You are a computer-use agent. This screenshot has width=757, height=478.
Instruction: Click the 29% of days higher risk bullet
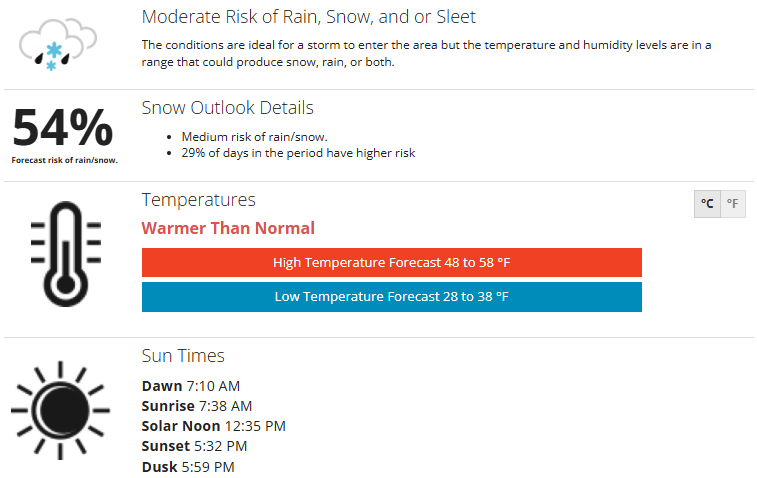tap(298, 153)
